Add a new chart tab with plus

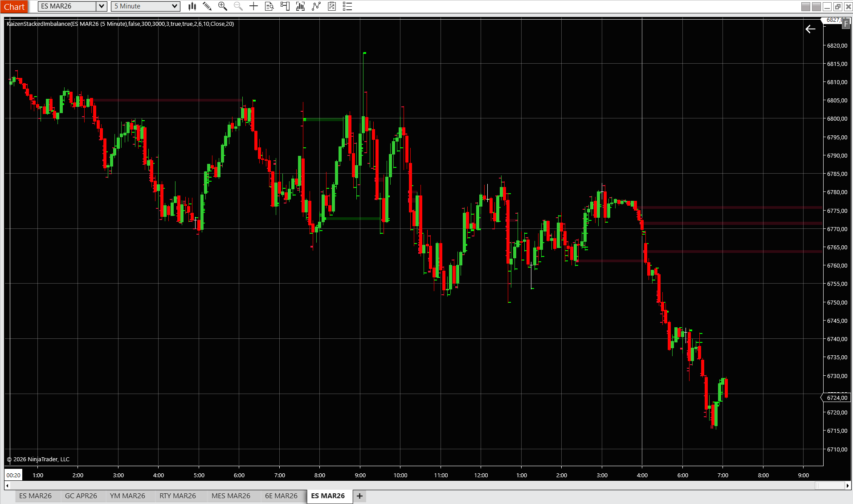(359, 496)
